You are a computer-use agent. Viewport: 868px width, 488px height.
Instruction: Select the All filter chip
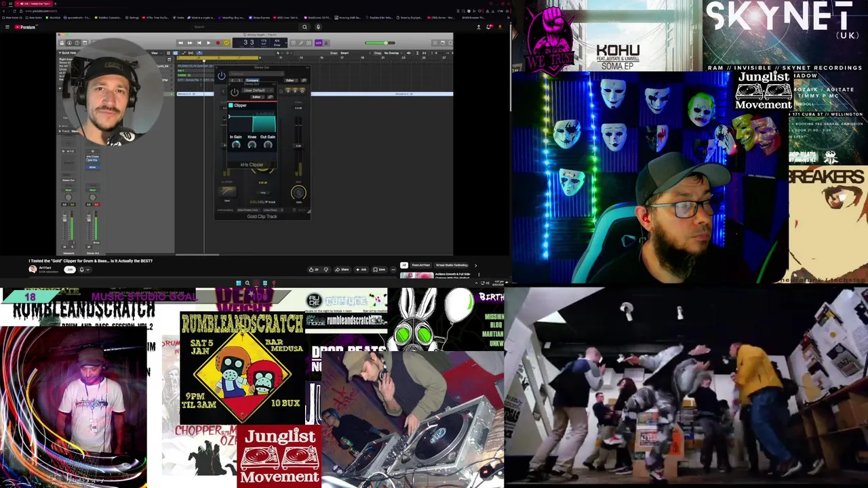[404, 265]
